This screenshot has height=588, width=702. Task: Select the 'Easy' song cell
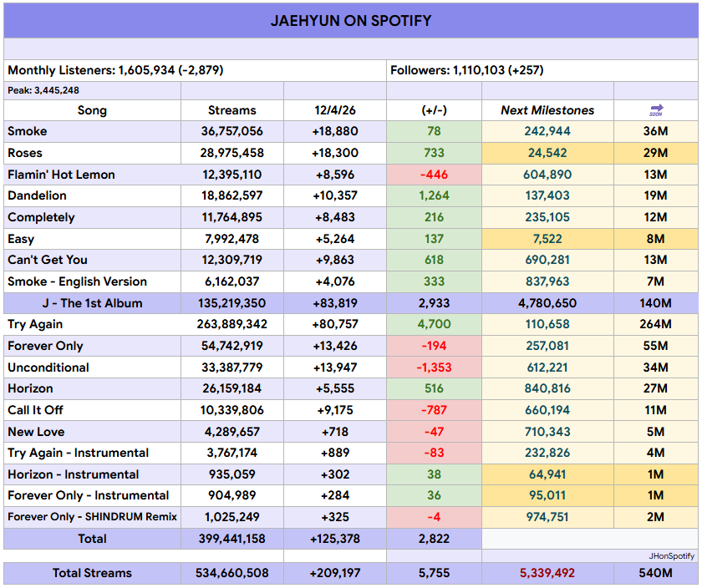click(92, 239)
